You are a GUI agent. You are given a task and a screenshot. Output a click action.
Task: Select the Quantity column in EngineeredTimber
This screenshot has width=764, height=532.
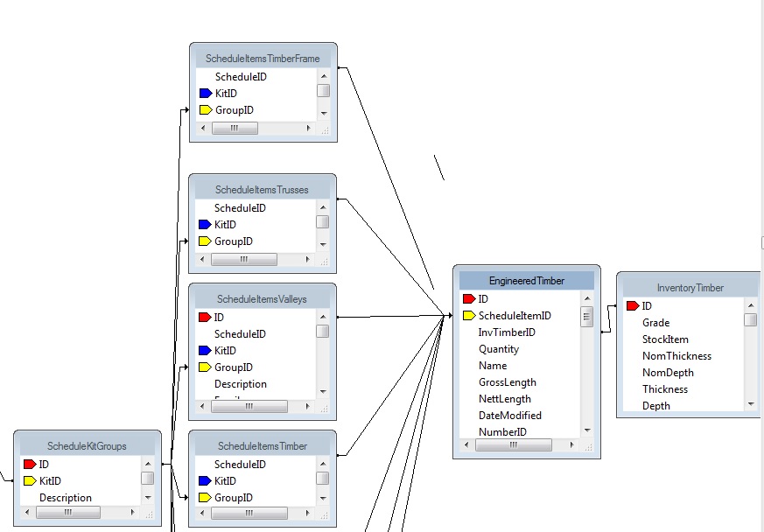click(x=499, y=348)
